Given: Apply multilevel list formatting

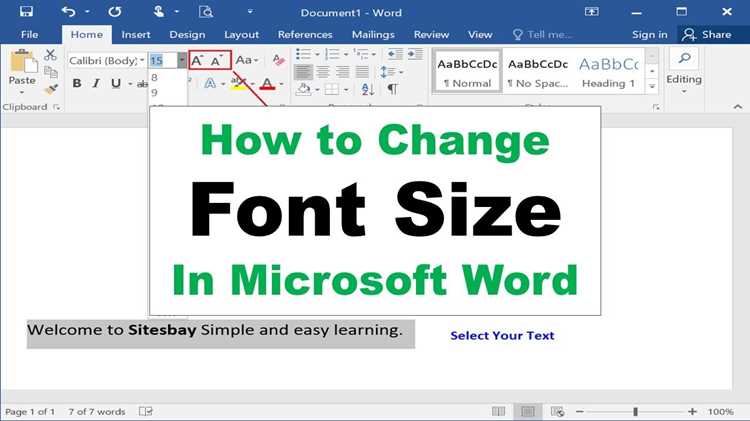Looking at the screenshot, I should point(361,54).
